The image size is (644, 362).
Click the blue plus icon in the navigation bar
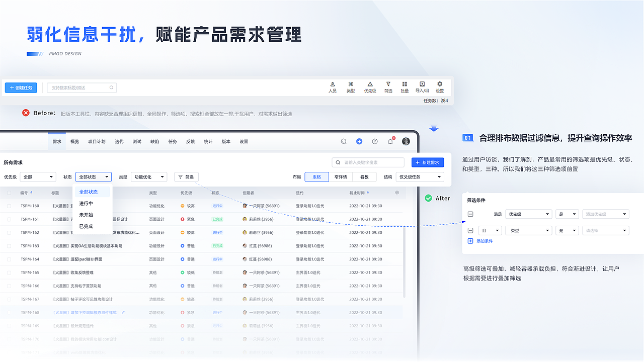click(359, 141)
